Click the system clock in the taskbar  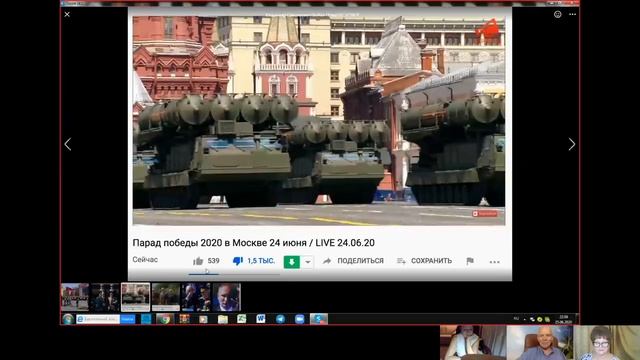(564, 319)
